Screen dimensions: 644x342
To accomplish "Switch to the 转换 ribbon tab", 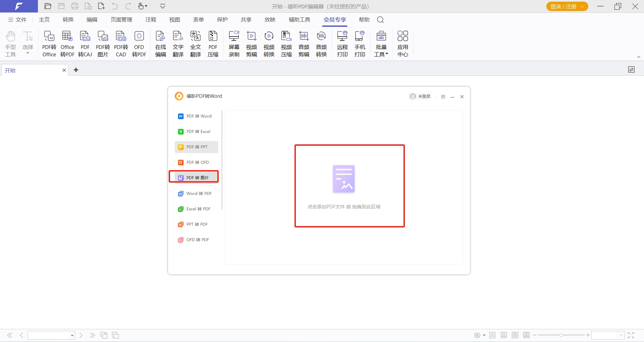I will pos(68,20).
